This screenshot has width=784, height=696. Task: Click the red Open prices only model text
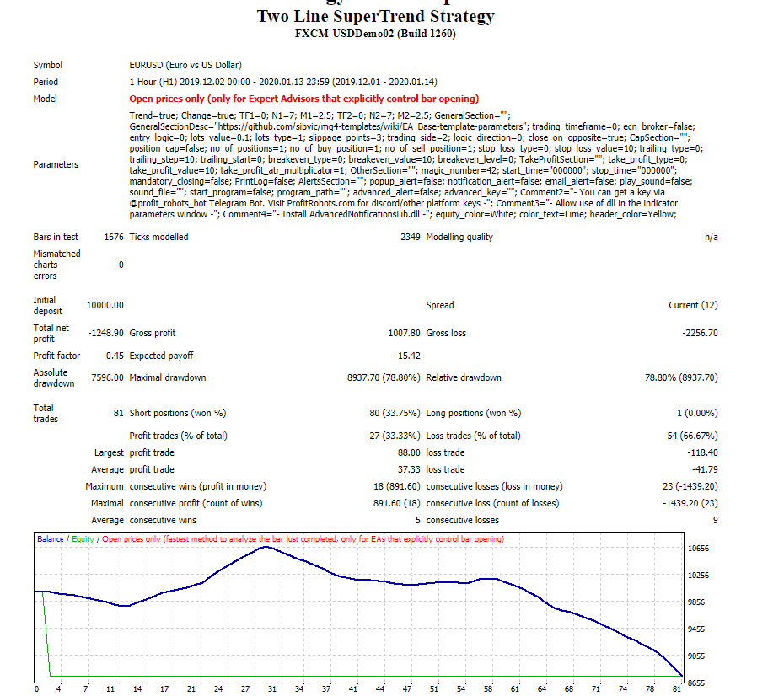click(x=304, y=99)
